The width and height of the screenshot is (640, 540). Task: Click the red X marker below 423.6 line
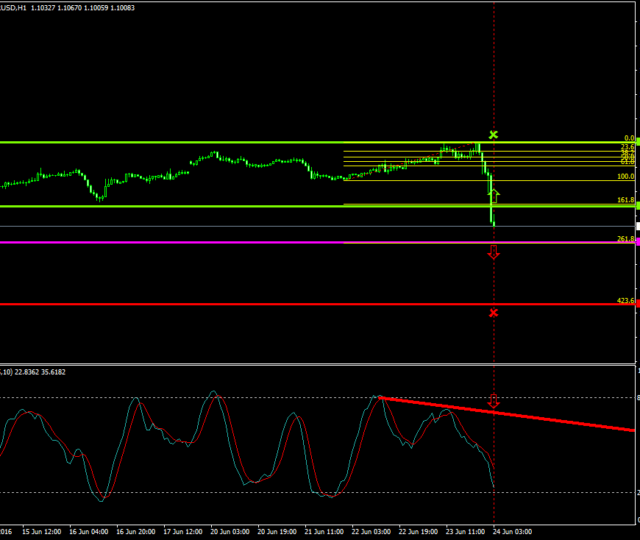[493, 313]
